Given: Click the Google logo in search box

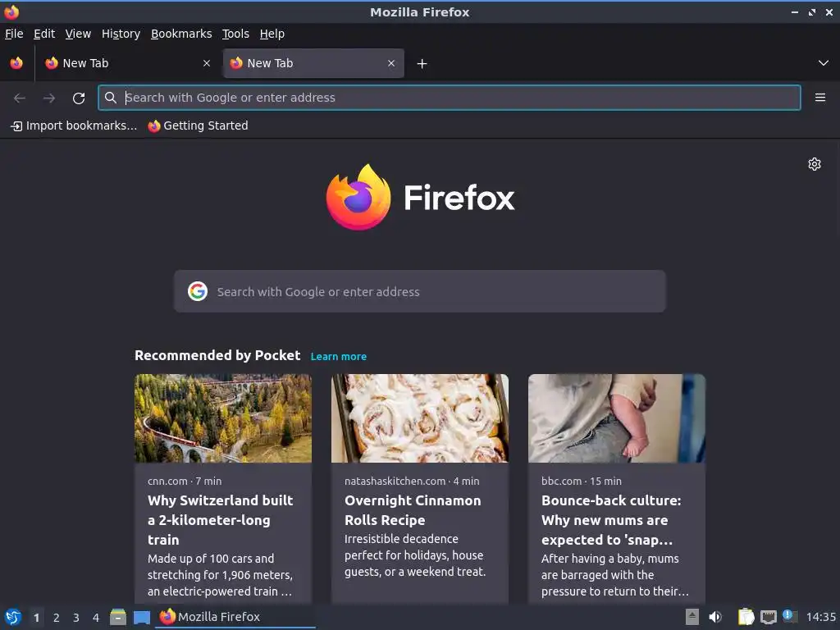Looking at the screenshot, I should pos(198,291).
